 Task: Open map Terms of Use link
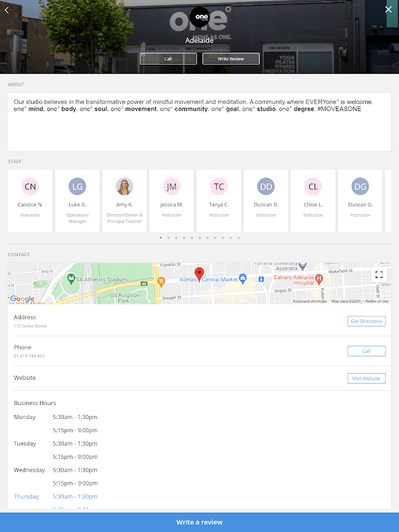coord(377,301)
